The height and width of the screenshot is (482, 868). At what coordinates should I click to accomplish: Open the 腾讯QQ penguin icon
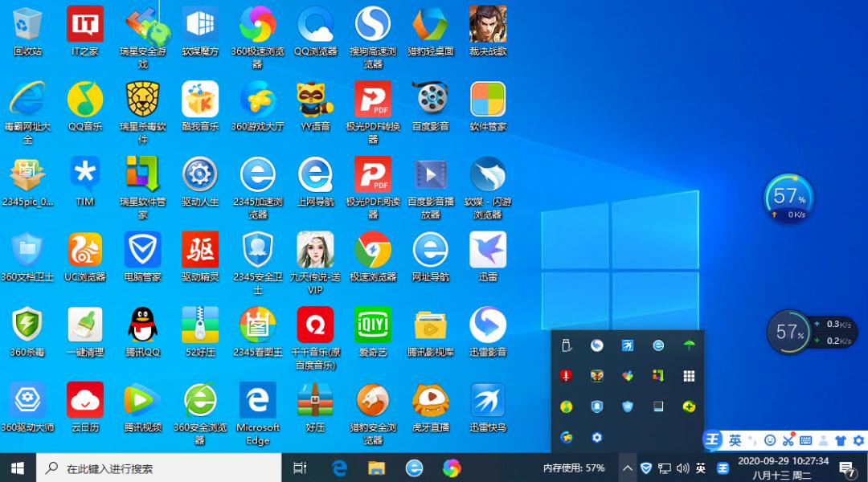tap(143, 325)
